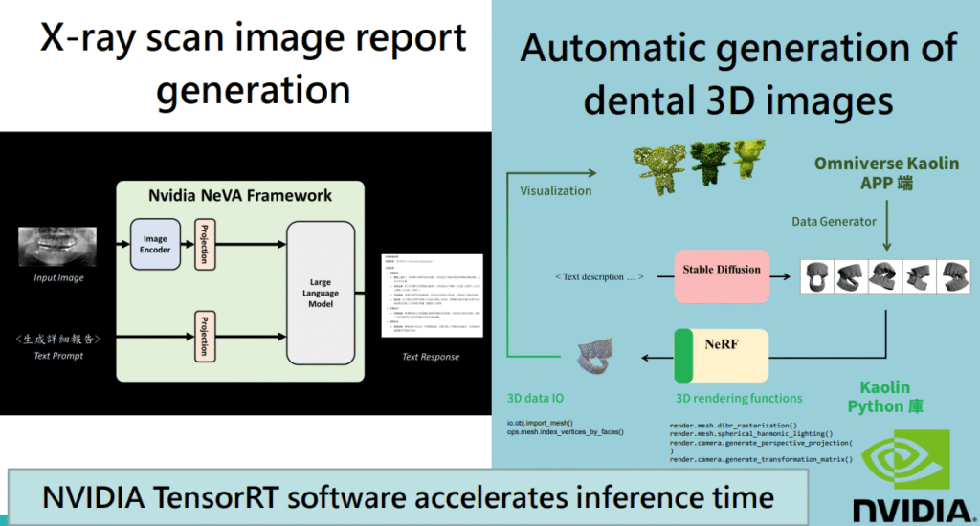980x526 pixels.
Task: Select the yellow teddy bear render
Action: click(x=749, y=159)
